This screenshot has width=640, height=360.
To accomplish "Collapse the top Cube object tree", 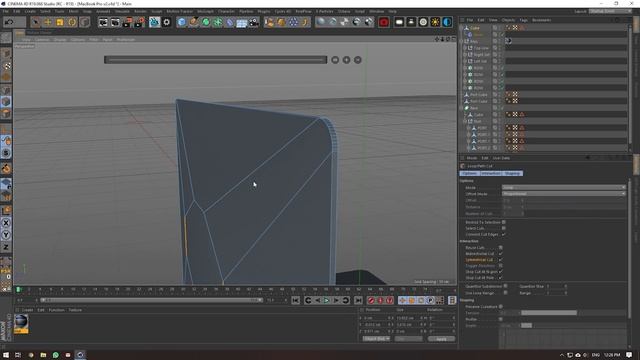I will 462,28.
